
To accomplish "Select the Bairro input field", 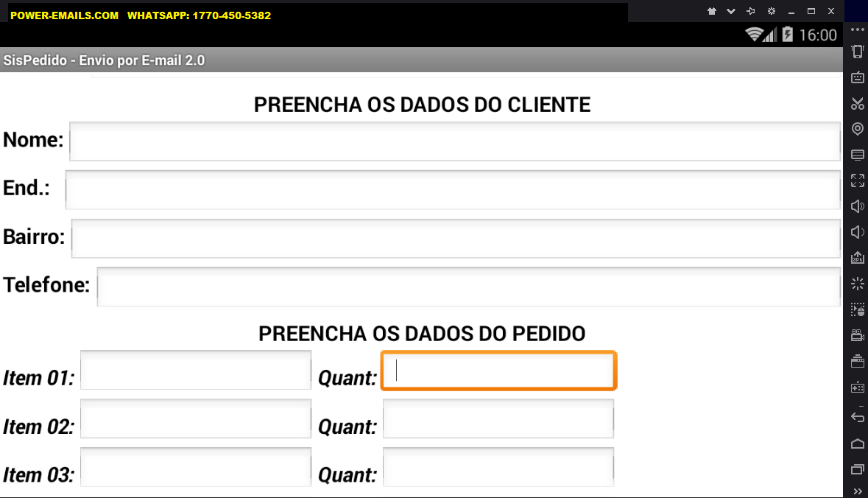I will (456, 238).
